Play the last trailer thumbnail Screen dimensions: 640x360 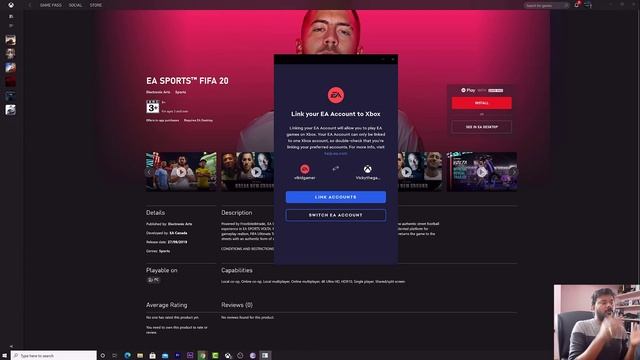coord(482,172)
